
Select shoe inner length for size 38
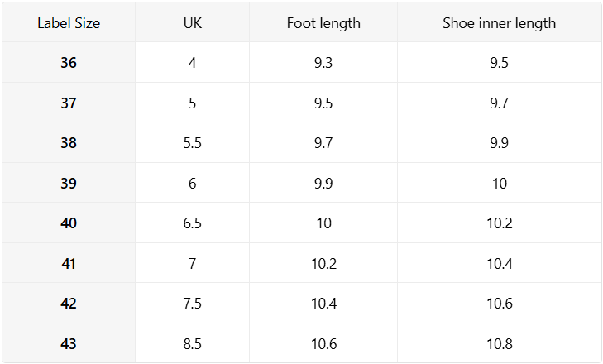click(x=499, y=143)
